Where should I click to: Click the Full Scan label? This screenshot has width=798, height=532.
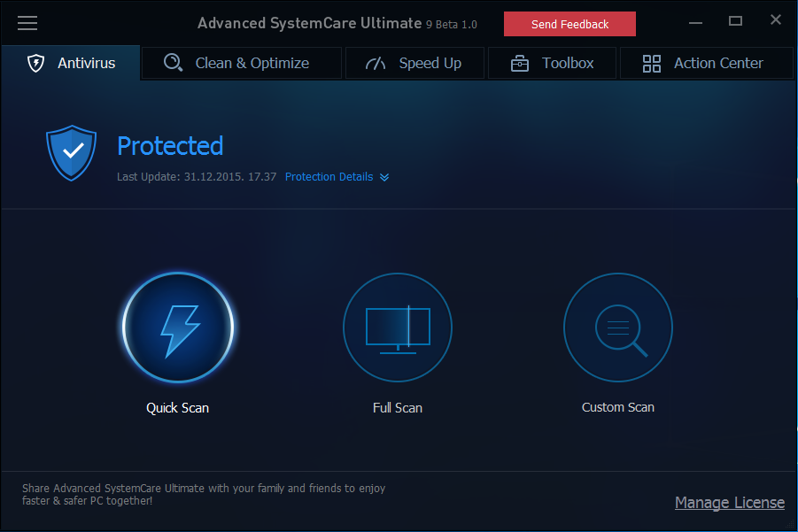tap(398, 408)
